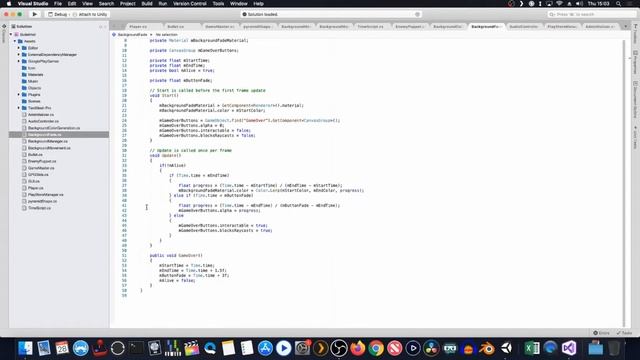640x360 pixels.
Task: Expand the ExternalDependencyManager folder
Action: [18, 54]
